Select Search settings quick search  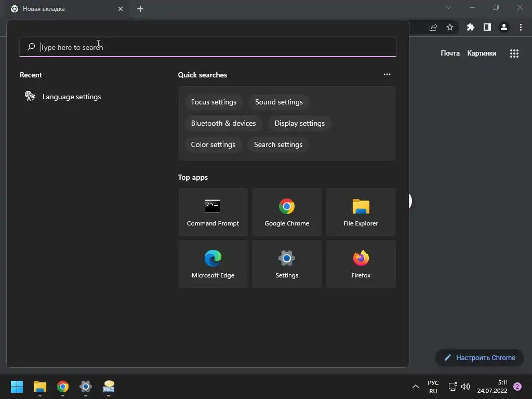278,144
